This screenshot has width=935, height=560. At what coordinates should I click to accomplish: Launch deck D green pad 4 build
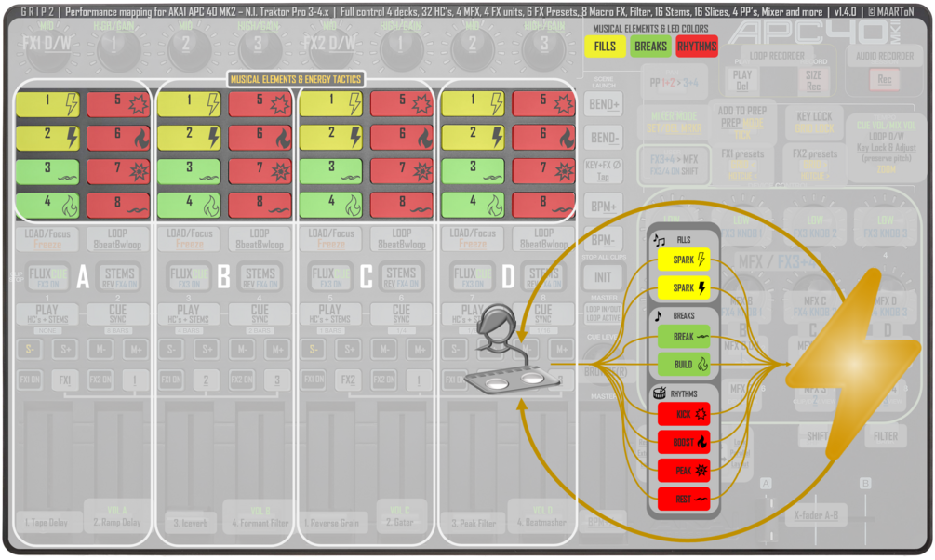point(473,206)
